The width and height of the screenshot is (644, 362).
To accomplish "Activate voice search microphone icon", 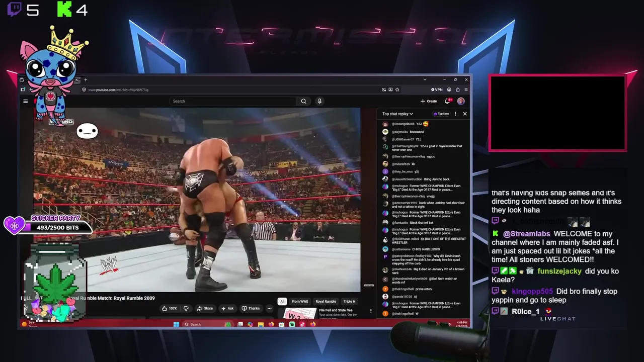I will pyautogui.click(x=319, y=101).
